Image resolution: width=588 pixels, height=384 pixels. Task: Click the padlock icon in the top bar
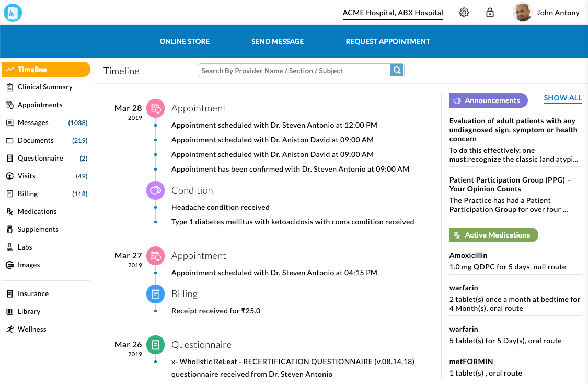[x=490, y=12]
